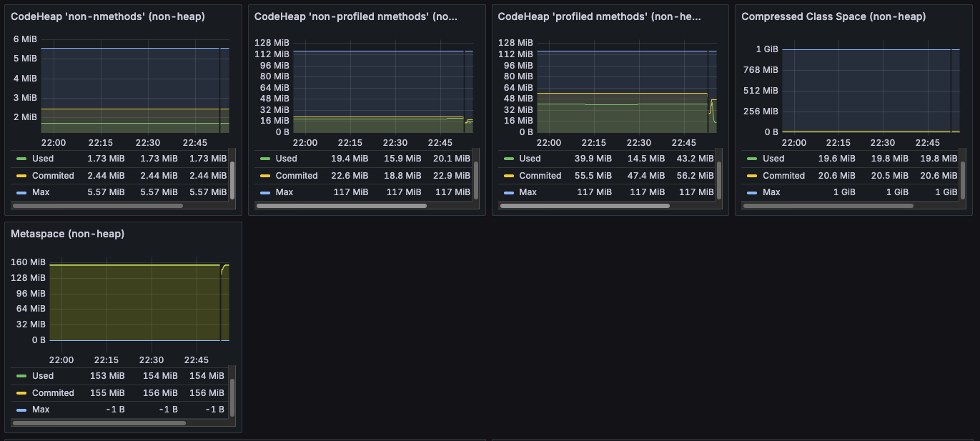
Task: Toggle Used series in non-nmethods legend
Action: [43, 159]
